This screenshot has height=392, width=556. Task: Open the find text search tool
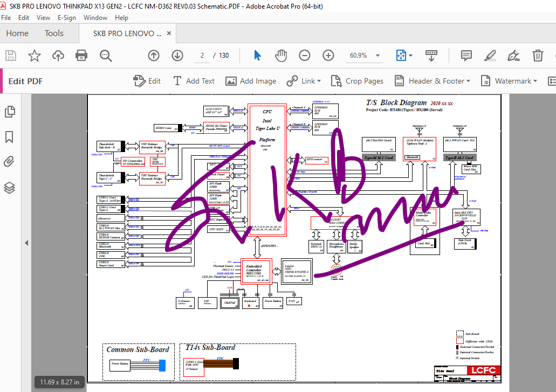pyautogui.click(x=106, y=56)
